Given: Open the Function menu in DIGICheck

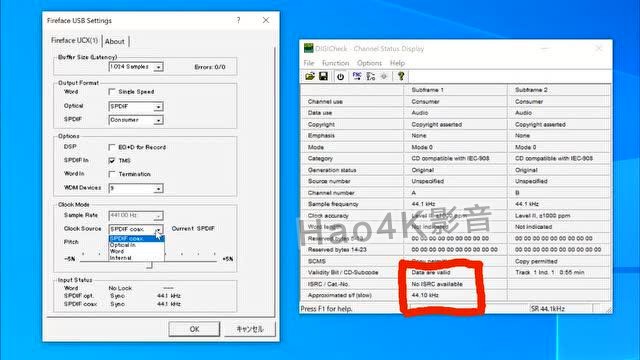Looking at the screenshot, I should click(x=336, y=63).
